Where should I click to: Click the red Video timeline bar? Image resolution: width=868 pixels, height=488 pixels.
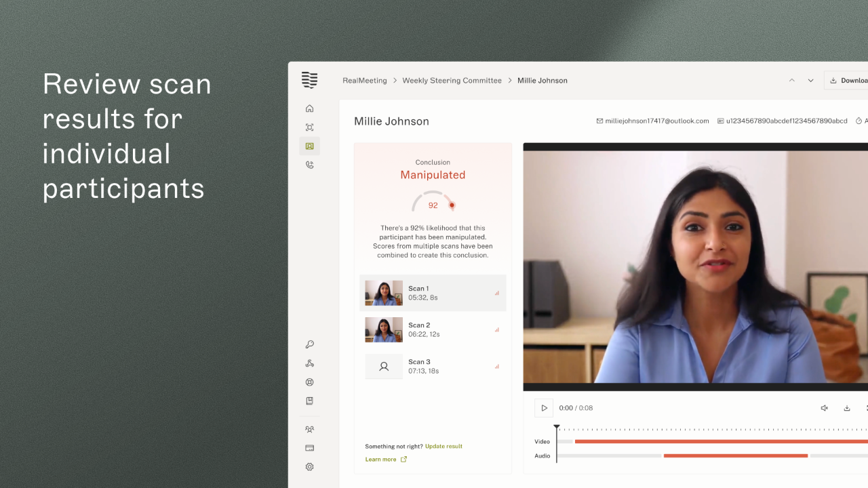(x=721, y=442)
